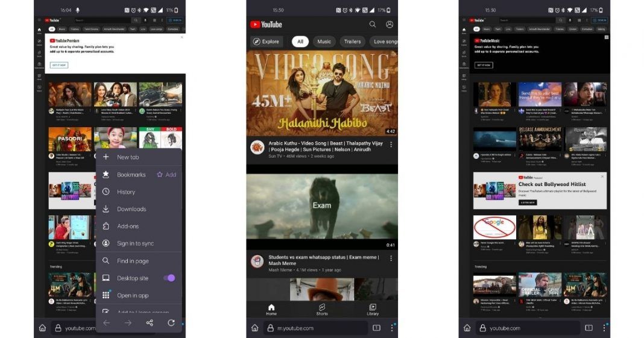Viewport: 644px width, 338px height.
Task: Open the hamburger menu in right phone's YouTube
Action: pos(464,20)
